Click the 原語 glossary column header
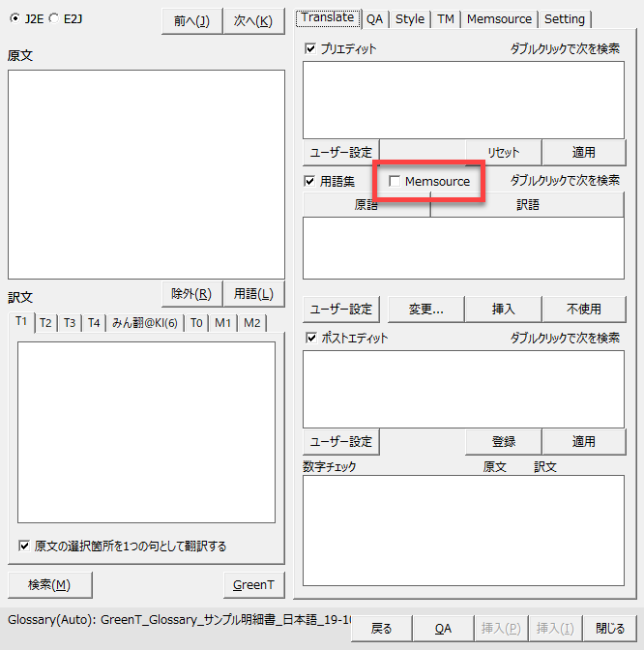 point(366,205)
